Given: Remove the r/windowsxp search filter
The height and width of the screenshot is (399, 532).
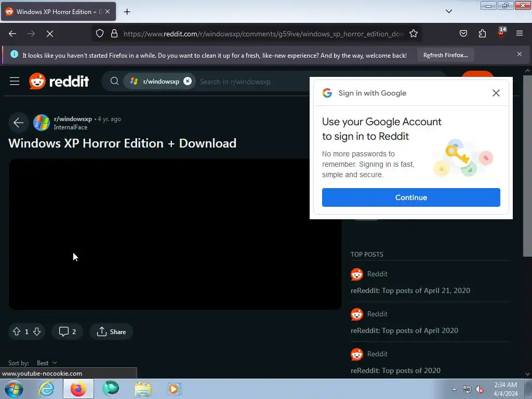Looking at the screenshot, I should coord(188,82).
